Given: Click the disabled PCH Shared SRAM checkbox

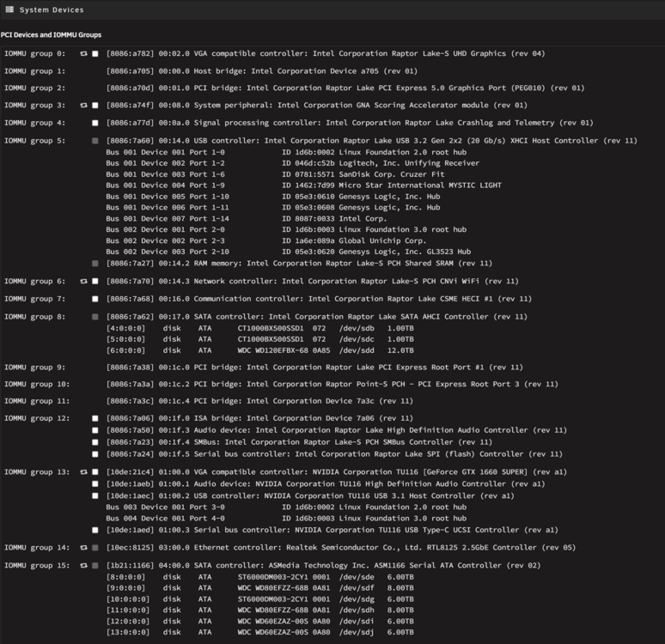Looking at the screenshot, I should click(95, 264).
